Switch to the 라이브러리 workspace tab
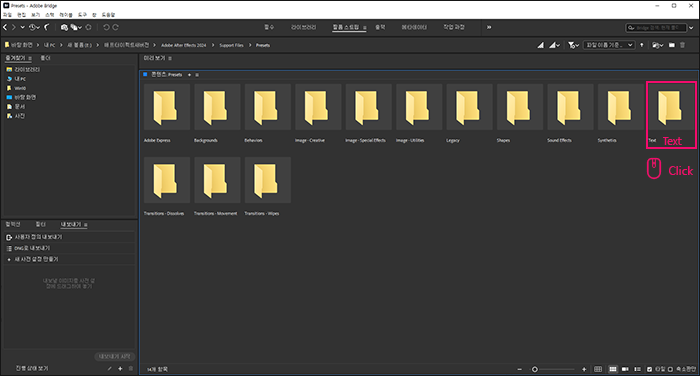700x376 pixels. point(304,27)
